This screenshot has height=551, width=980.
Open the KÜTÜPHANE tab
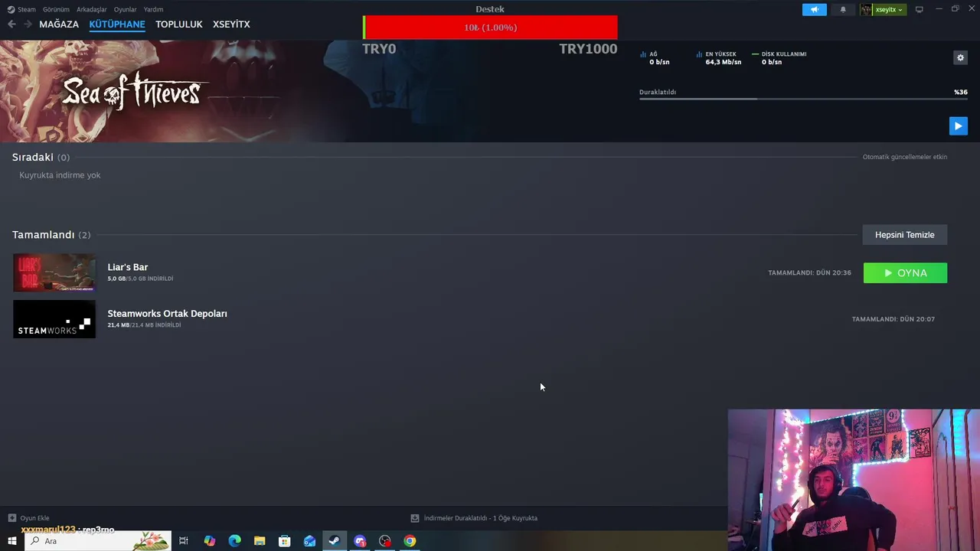coord(117,24)
